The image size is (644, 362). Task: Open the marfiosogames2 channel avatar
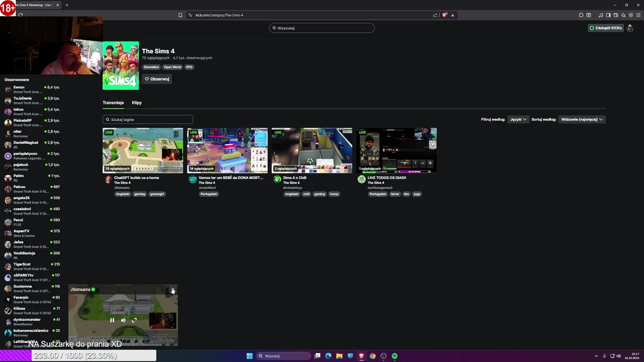362,179
